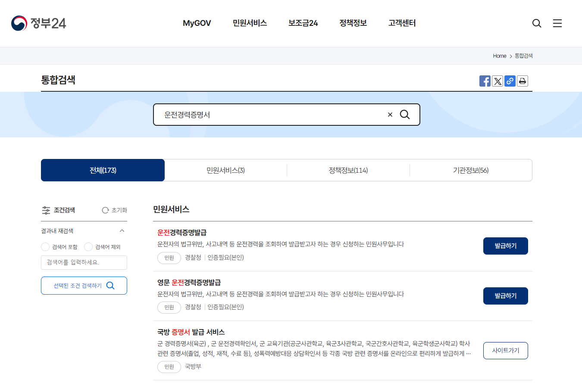
Task: Collapse the 결과내 재검색 section chevron
Action: 122,231
